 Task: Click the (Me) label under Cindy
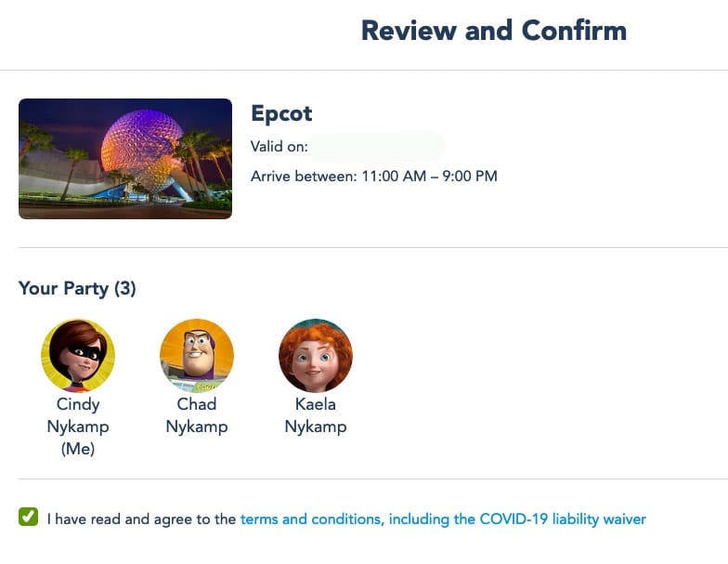[x=78, y=450]
